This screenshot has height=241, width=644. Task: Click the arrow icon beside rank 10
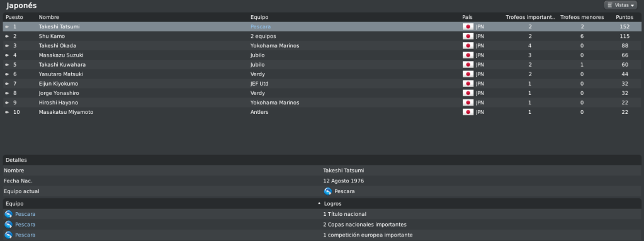click(x=7, y=112)
